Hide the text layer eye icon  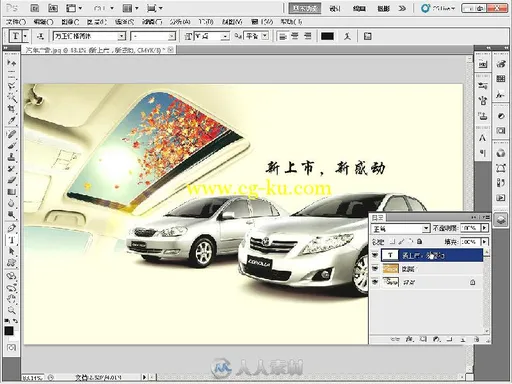375,255
